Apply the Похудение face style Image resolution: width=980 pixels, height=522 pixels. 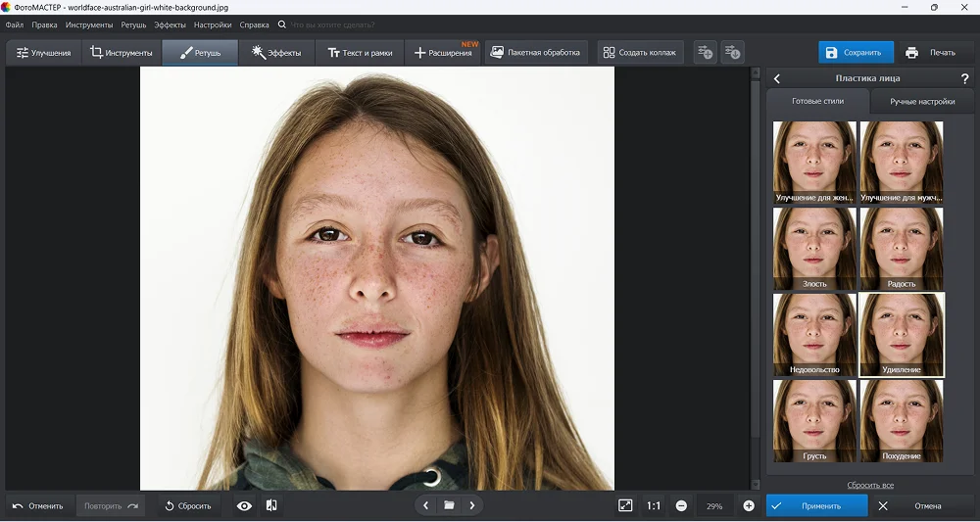tap(902, 421)
